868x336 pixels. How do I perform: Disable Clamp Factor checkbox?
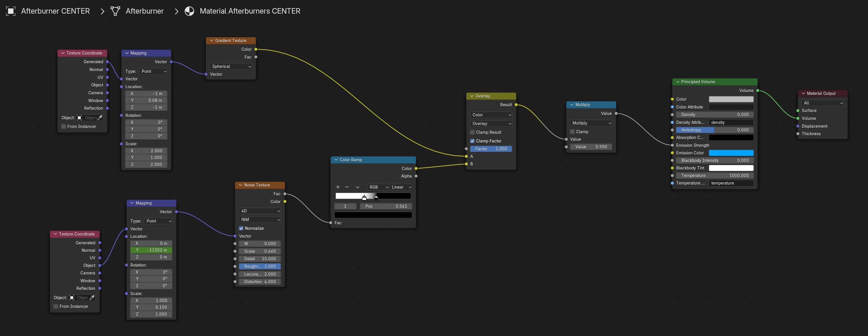pyautogui.click(x=472, y=141)
